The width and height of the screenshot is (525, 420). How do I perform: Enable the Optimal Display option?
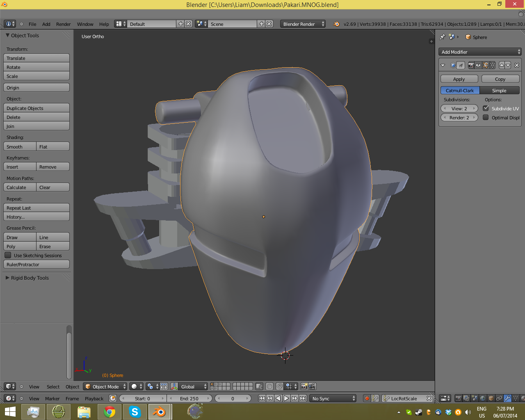click(486, 118)
